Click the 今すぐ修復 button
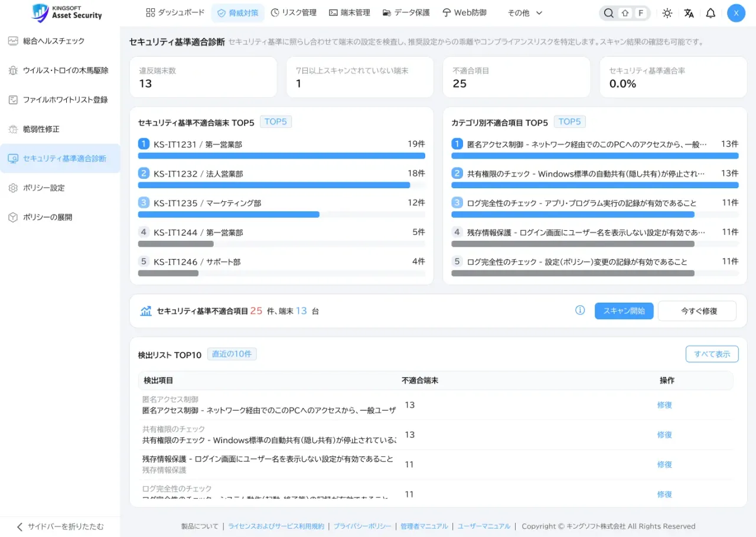The width and height of the screenshot is (756, 537). coord(697,311)
